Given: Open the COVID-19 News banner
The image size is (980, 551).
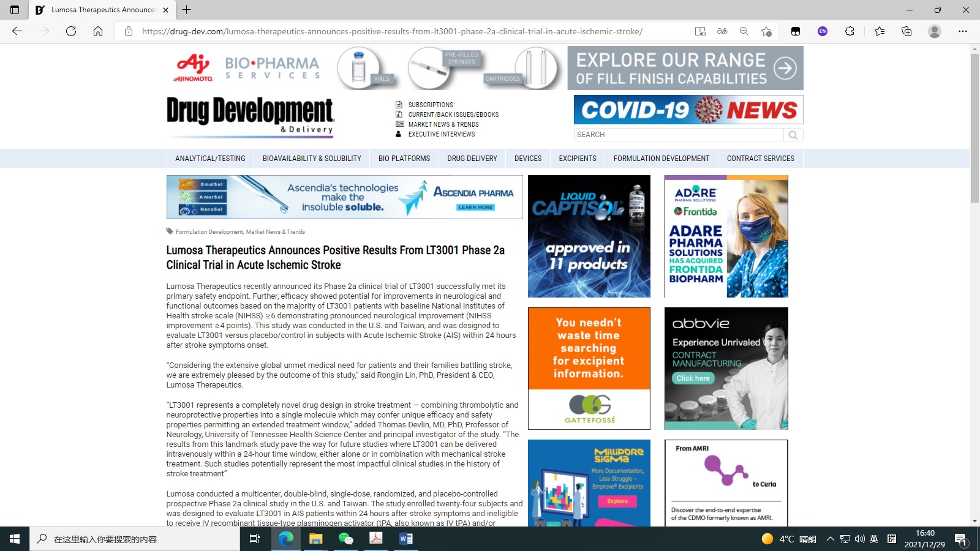Looking at the screenshot, I should click(x=688, y=110).
